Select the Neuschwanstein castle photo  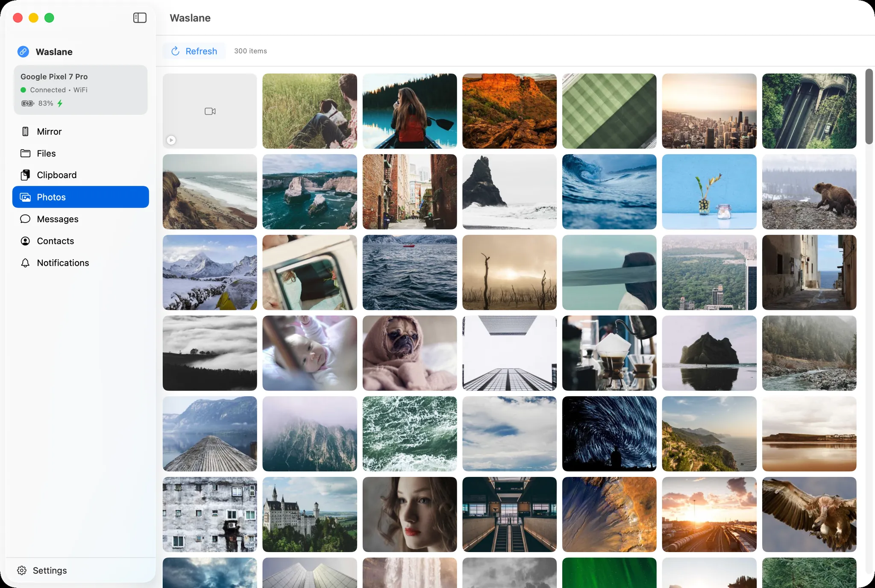click(310, 514)
